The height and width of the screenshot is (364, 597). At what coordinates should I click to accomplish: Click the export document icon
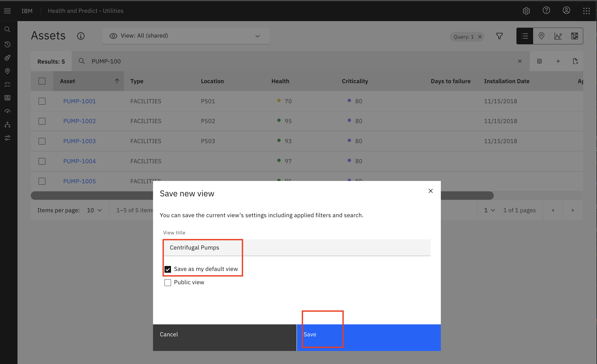pyautogui.click(x=575, y=61)
